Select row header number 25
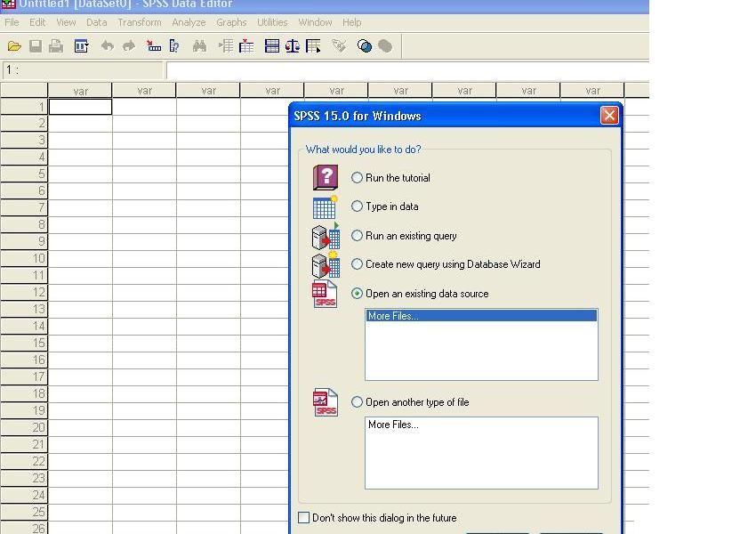This screenshot has height=534, width=756. [24, 512]
